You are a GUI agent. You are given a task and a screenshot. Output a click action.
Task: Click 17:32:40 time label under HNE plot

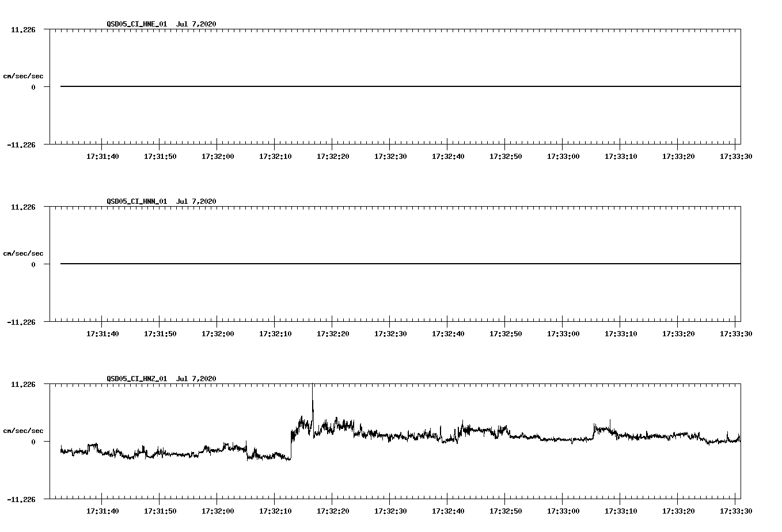coord(448,156)
